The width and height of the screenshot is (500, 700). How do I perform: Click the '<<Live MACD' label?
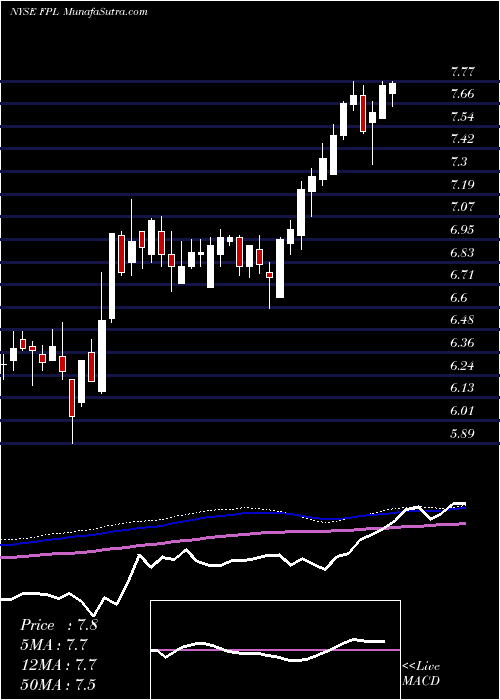421,673
